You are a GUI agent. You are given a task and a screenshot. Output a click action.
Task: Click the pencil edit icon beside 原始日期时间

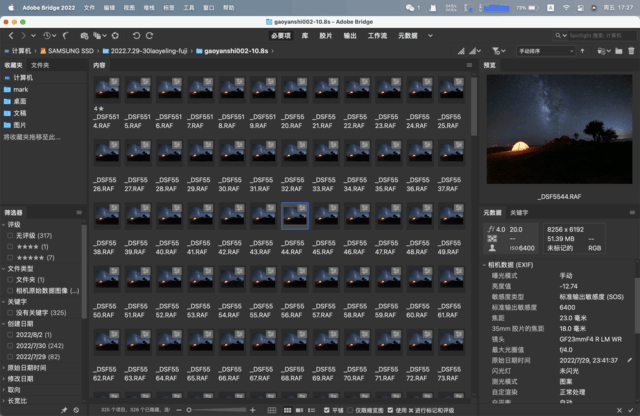tap(629, 360)
